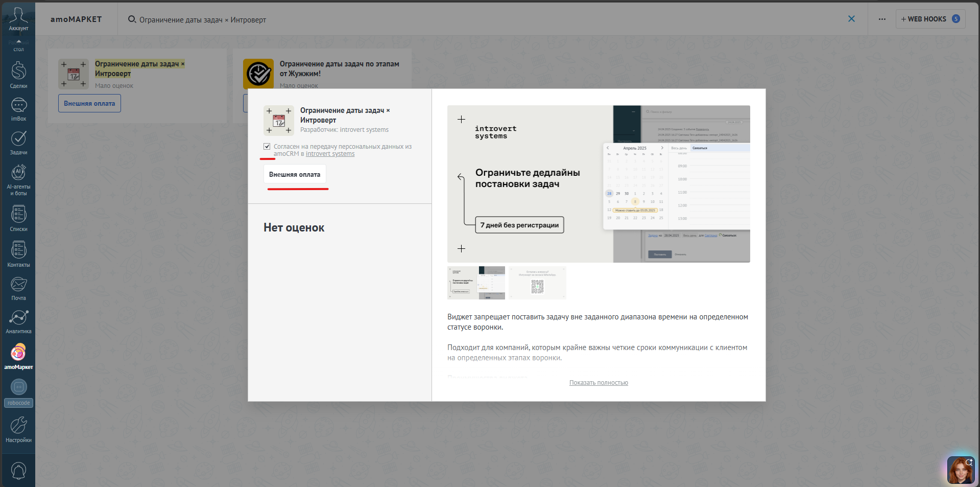The height and width of the screenshot is (487, 980).
Task: Open Списки in sidebar
Action: (x=18, y=218)
